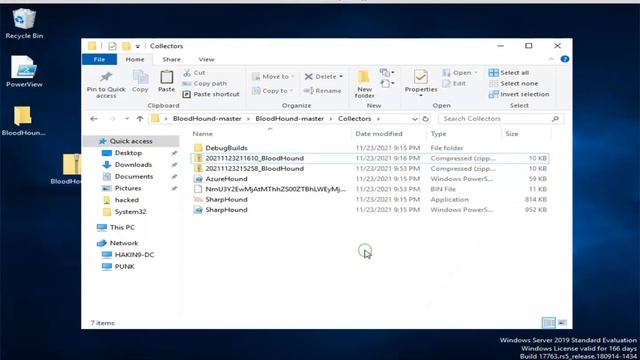The height and width of the screenshot is (360, 640).
Task: Click the Collectors breadcrumb segment
Action: pyautogui.click(x=354, y=119)
